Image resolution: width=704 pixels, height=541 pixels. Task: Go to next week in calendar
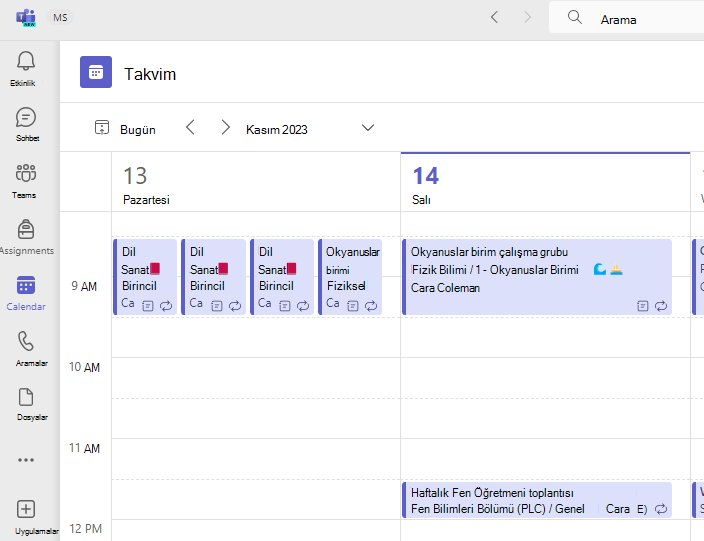click(x=225, y=128)
